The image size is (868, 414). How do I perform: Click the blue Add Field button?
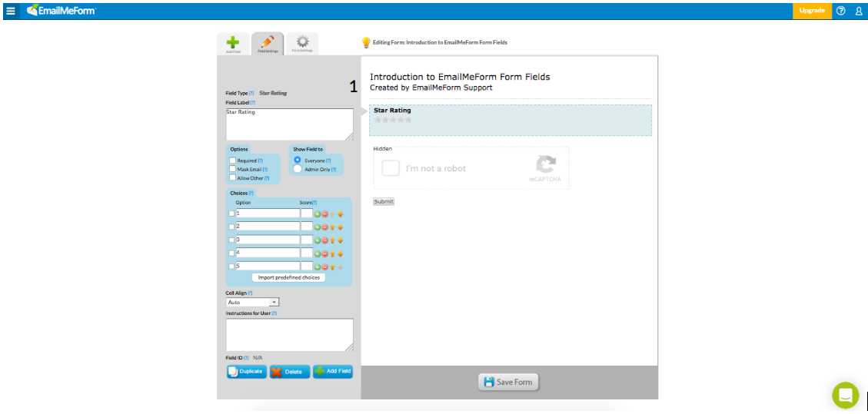[333, 372]
